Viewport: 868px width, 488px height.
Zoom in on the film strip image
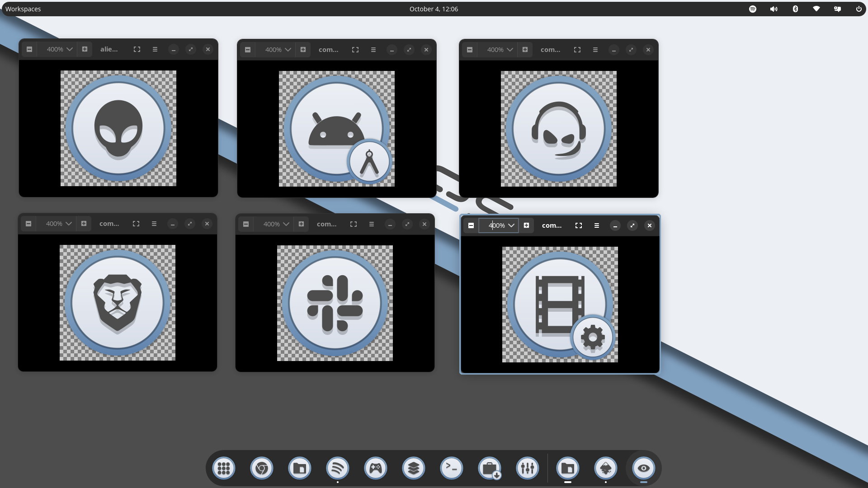[x=526, y=225]
